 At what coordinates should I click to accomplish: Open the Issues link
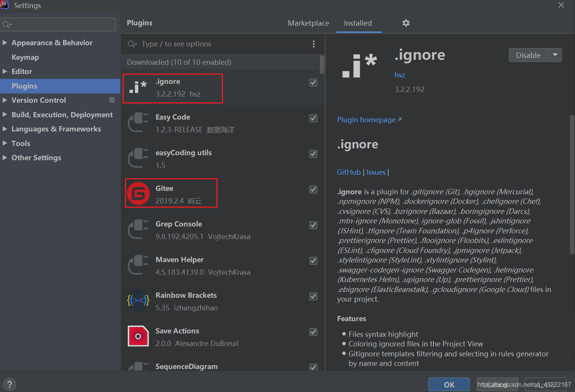tap(376, 172)
